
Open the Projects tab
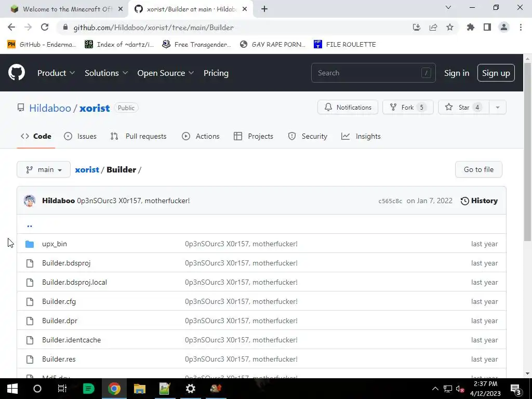254,136
